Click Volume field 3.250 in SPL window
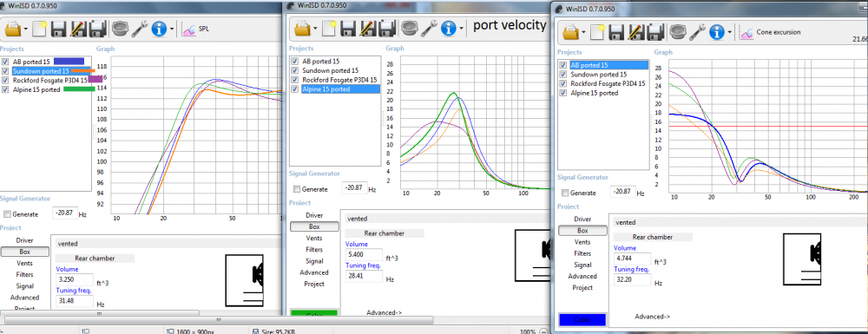868x334 pixels. coord(74,280)
